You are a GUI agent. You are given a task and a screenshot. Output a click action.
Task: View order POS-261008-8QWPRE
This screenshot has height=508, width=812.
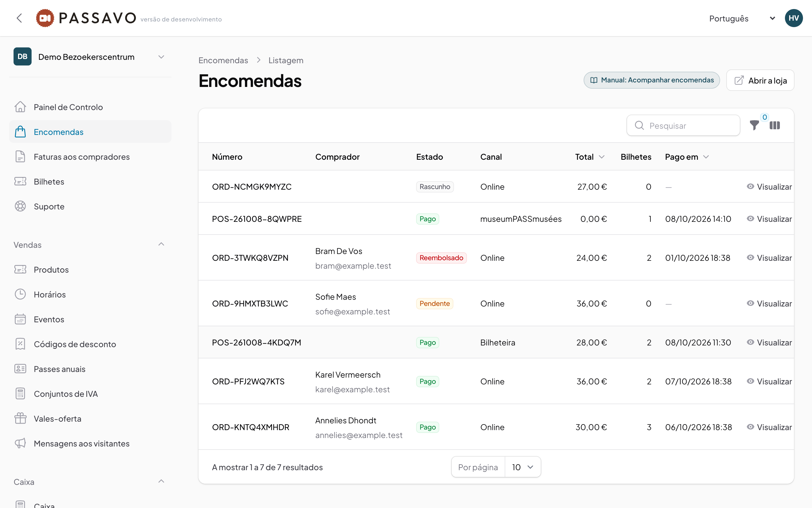769,219
